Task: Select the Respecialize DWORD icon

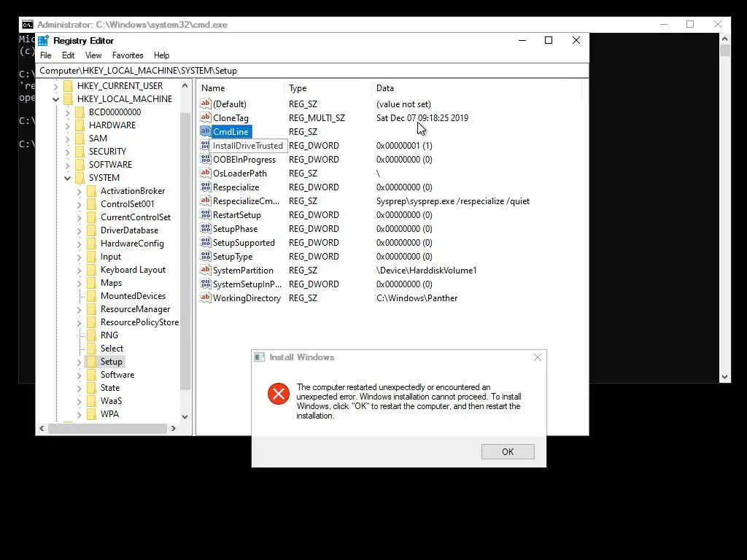Action: [x=205, y=186]
